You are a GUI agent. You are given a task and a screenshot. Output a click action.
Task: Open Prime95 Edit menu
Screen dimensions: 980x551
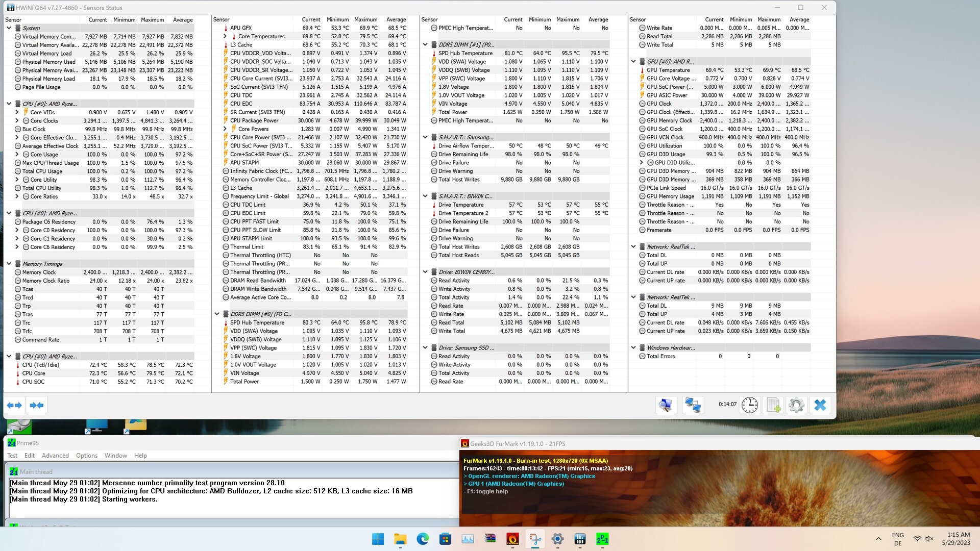click(x=30, y=456)
